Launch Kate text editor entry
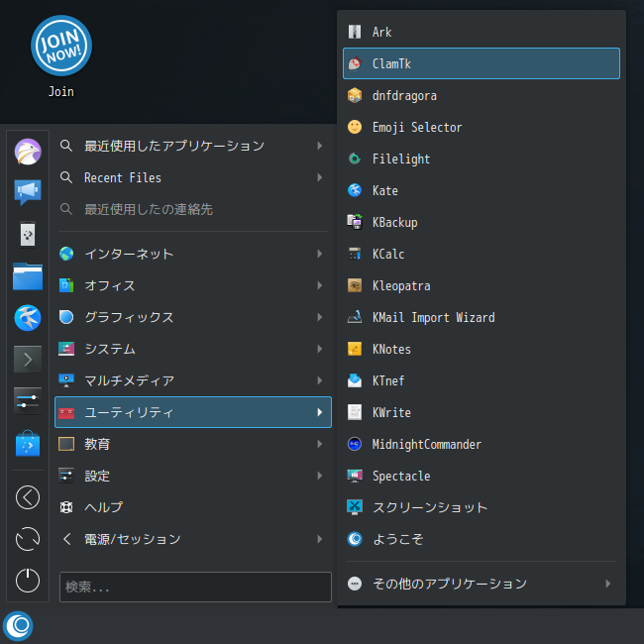 (482, 190)
